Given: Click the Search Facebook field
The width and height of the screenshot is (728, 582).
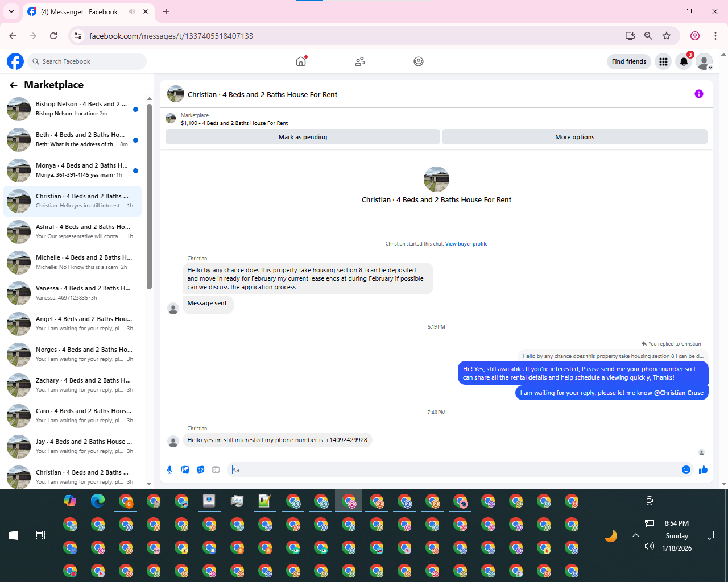Looking at the screenshot, I should coord(87,61).
